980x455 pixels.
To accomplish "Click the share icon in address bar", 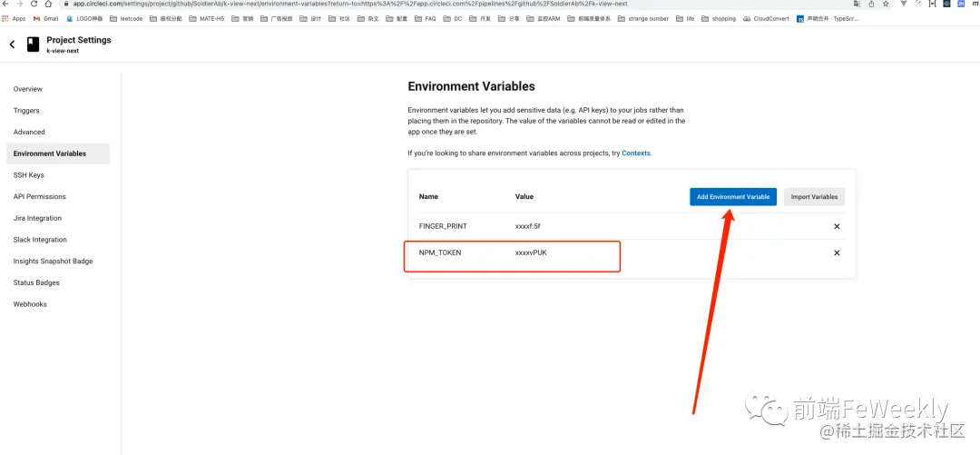I will tap(872, 4).
